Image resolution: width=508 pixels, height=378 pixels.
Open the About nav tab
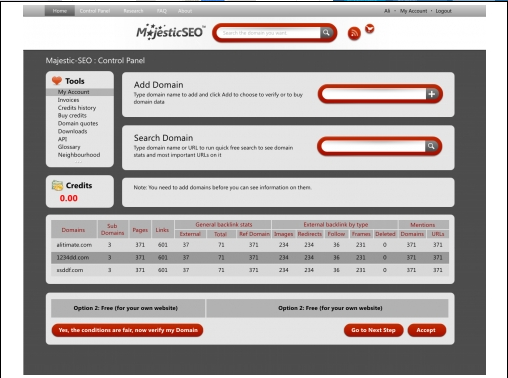pos(185,11)
